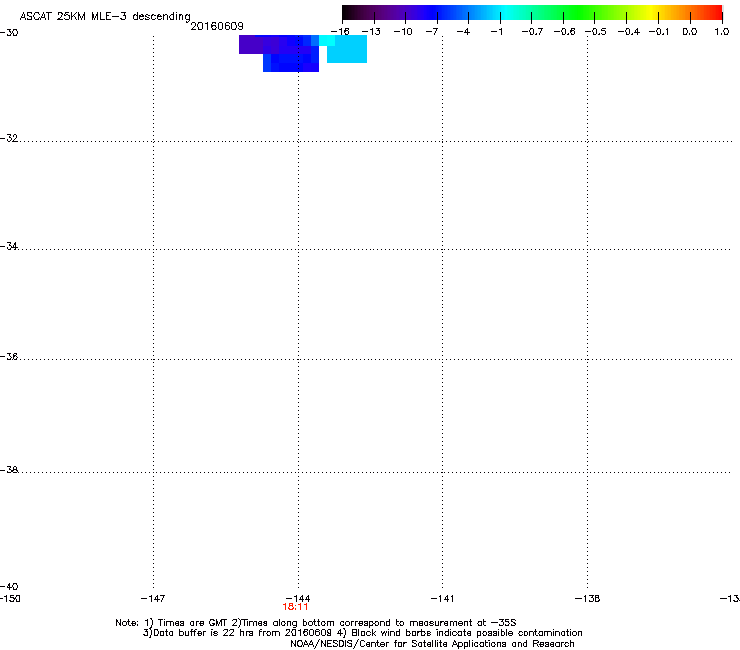Click the red 18:11 time label
740x650 pixels.
(x=295, y=607)
